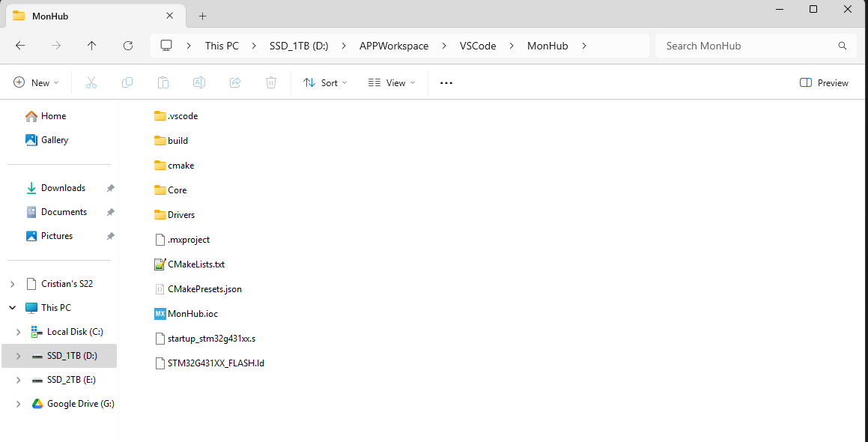The width and height of the screenshot is (868, 442).
Task: Share files using the Share icon
Action: coord(235,82)
